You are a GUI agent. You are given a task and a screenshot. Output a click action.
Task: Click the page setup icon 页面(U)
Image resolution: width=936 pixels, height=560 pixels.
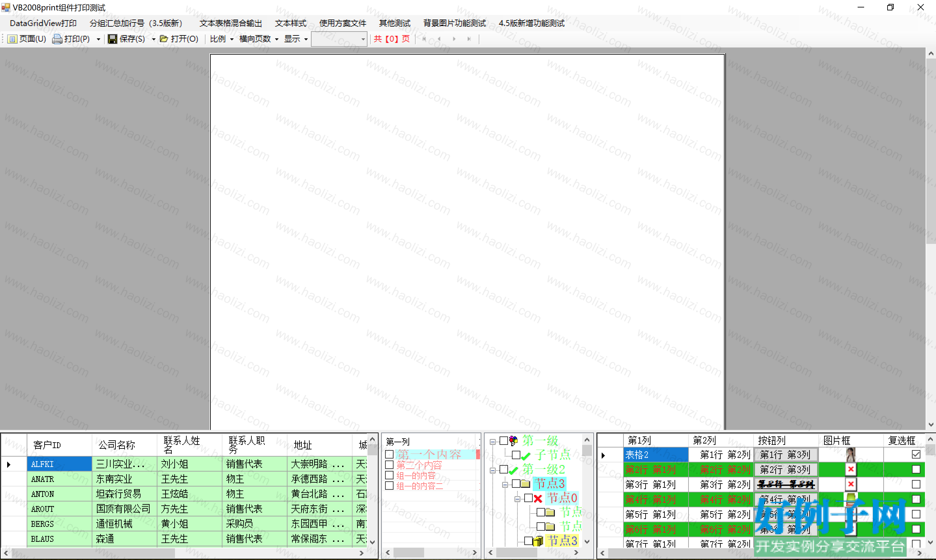pos(12,39)
